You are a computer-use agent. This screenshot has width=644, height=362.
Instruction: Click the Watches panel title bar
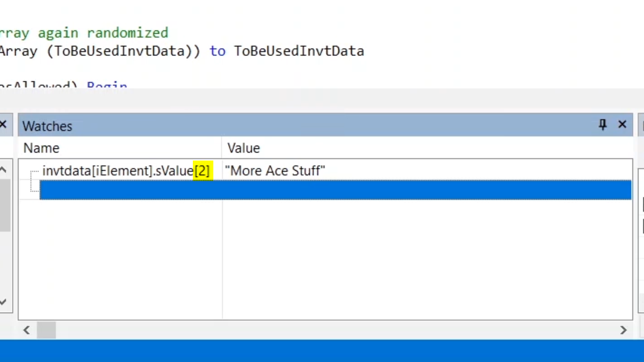302,126
